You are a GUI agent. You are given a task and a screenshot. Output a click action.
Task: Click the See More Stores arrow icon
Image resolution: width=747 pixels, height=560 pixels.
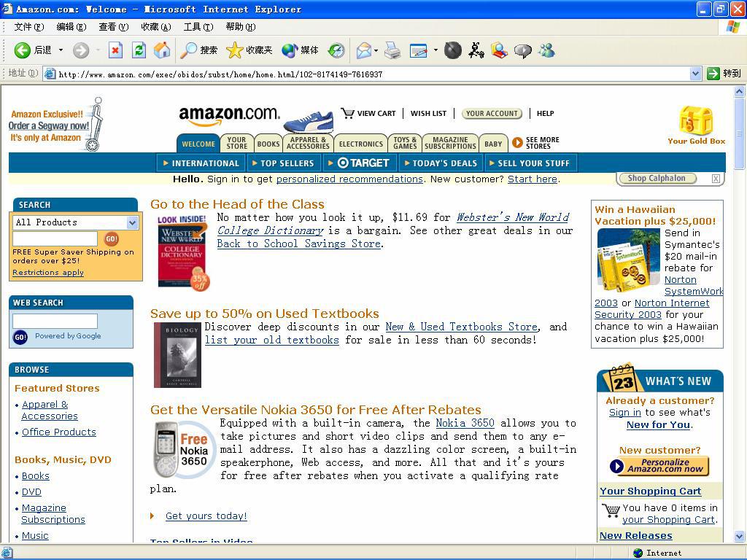[517, 142]
